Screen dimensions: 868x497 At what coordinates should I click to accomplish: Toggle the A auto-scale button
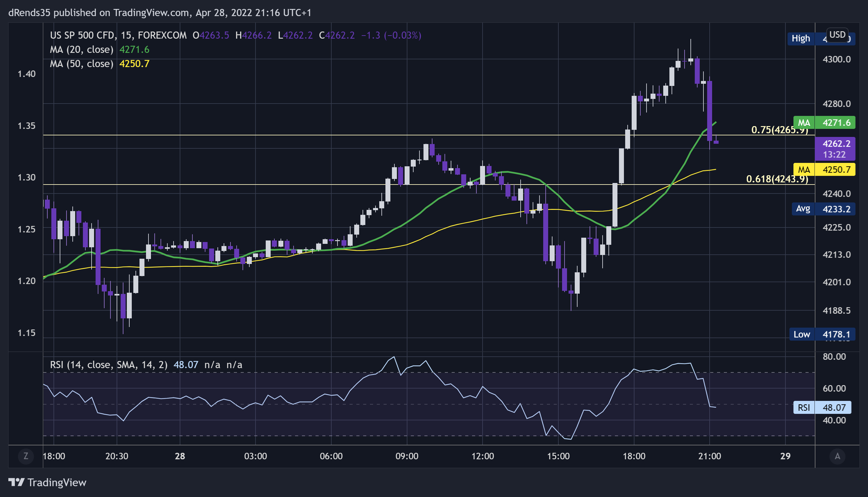pos(837,456)
